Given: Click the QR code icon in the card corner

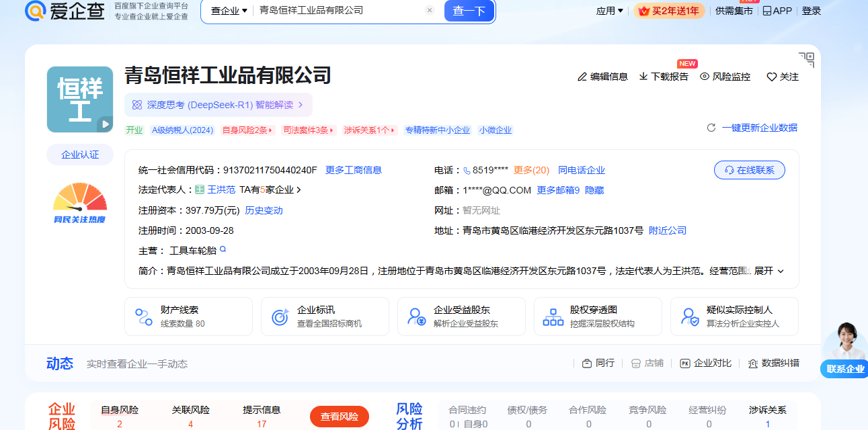Looking at the screenshot, I should [x=806, y=60].
